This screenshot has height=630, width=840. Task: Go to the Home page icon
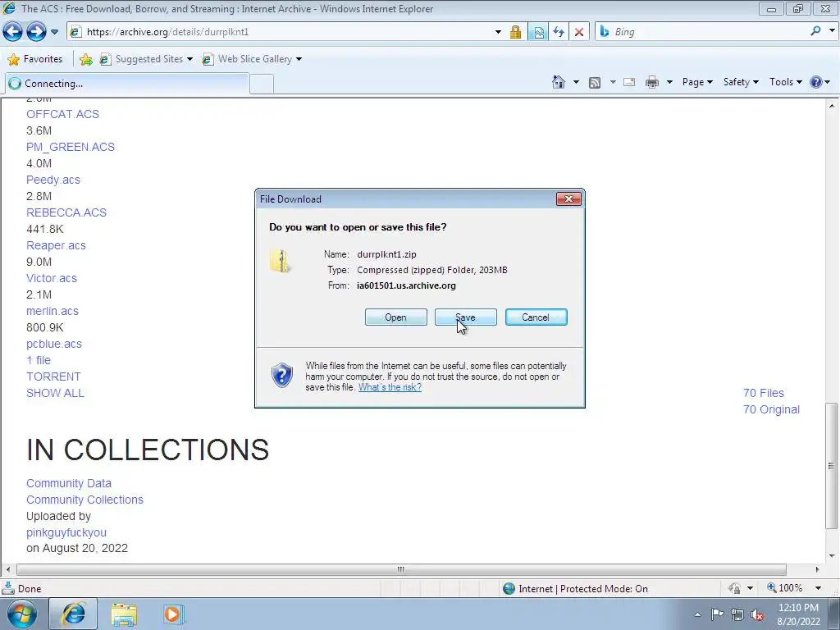[x=558, y=82]
